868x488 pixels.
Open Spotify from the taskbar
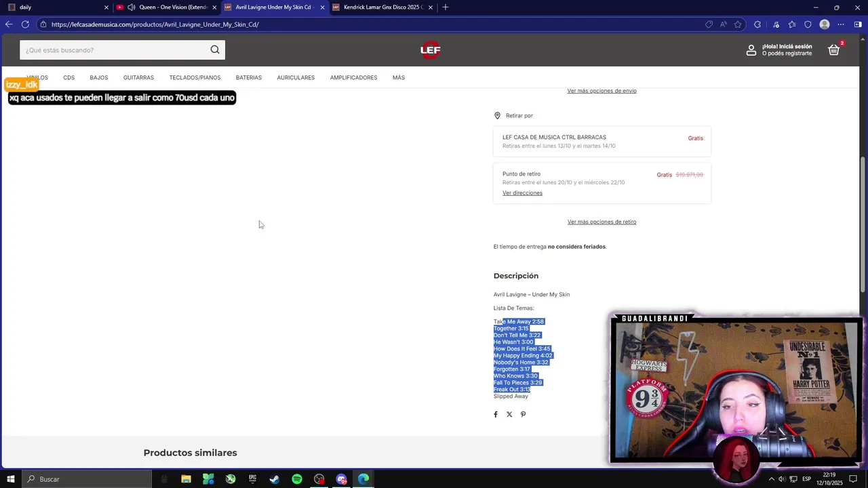pyautogui.click(x=297, y=479)
